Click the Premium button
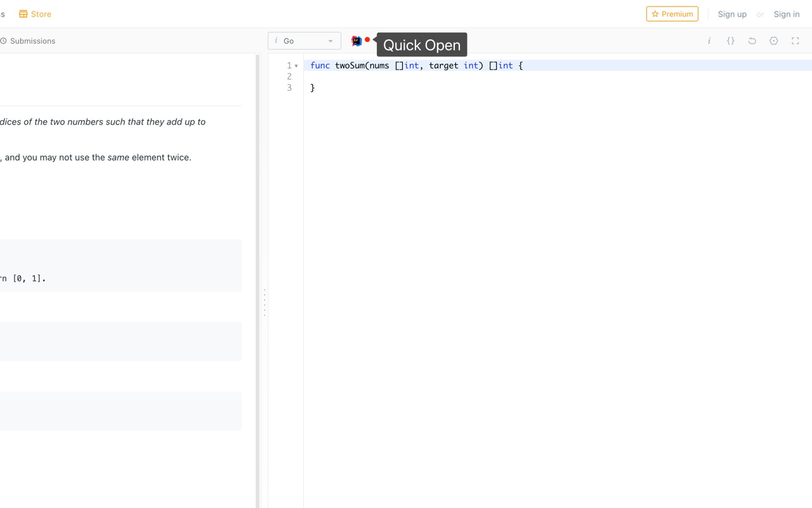This screenshot has height=508, width=812. click(672, 13)
